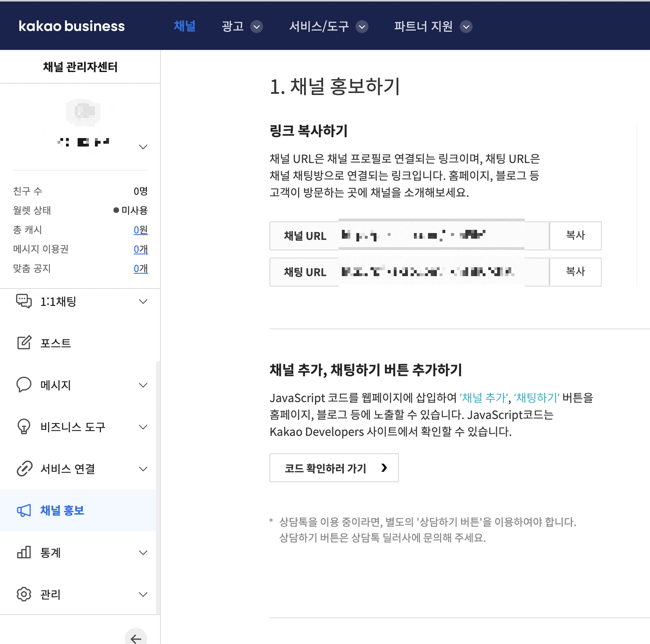Image resolution: width=650 pixels, height=644 pixels.
Task: Collapse sidebar with the back arrow button
Action: pos(136,638)
